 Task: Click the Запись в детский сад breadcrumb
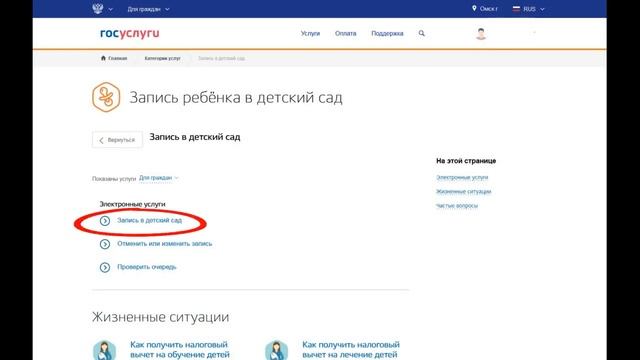(x=222, y=58)
